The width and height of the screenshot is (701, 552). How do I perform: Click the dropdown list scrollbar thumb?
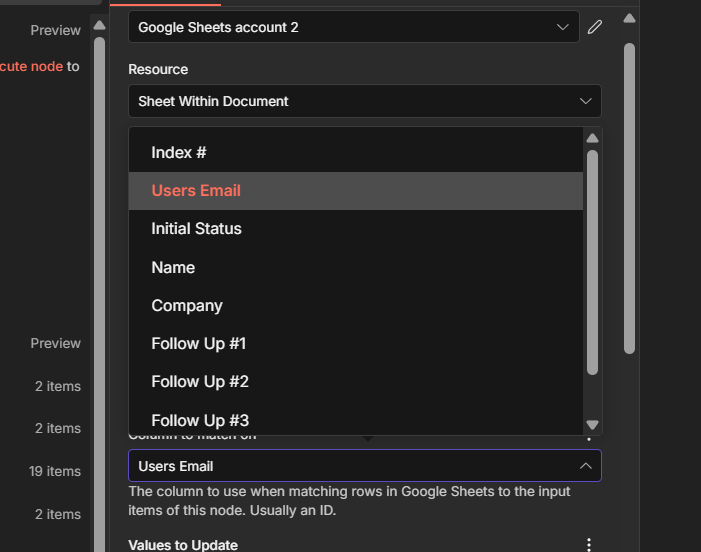[592, 262]
